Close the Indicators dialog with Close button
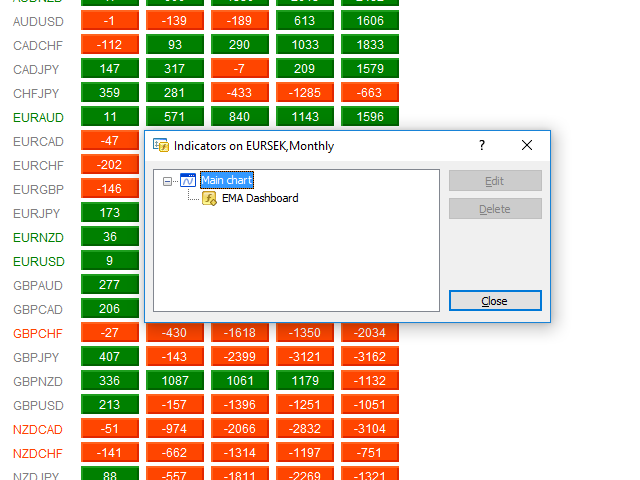Image resolution: width=640 pixels, height=480 pixels. pos(495,301)
